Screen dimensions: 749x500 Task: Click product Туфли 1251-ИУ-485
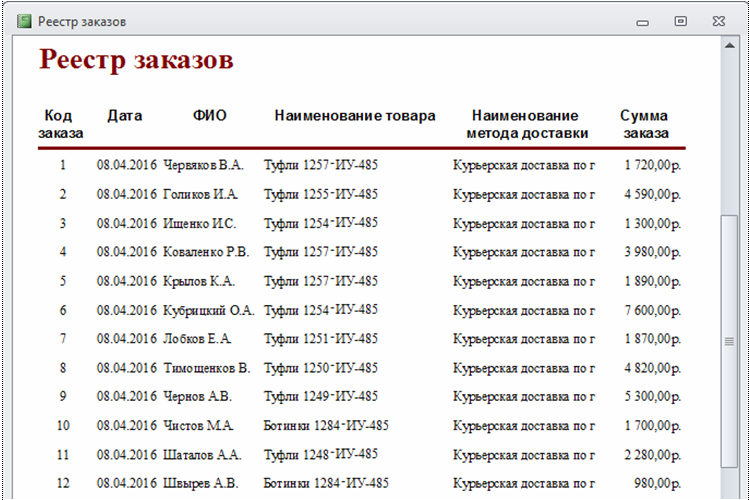click(x=321, y=339)
